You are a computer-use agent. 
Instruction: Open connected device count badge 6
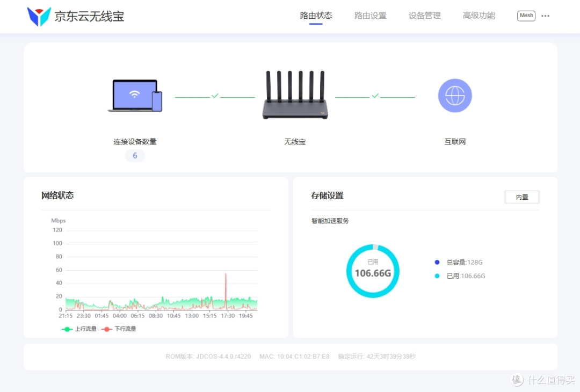tap(135, 156)
